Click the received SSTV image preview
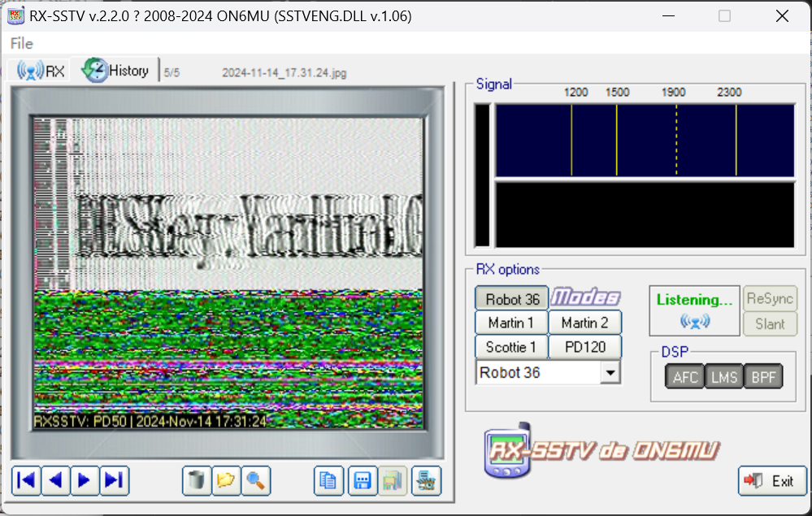812x516 pixels. tap(228, 273)
